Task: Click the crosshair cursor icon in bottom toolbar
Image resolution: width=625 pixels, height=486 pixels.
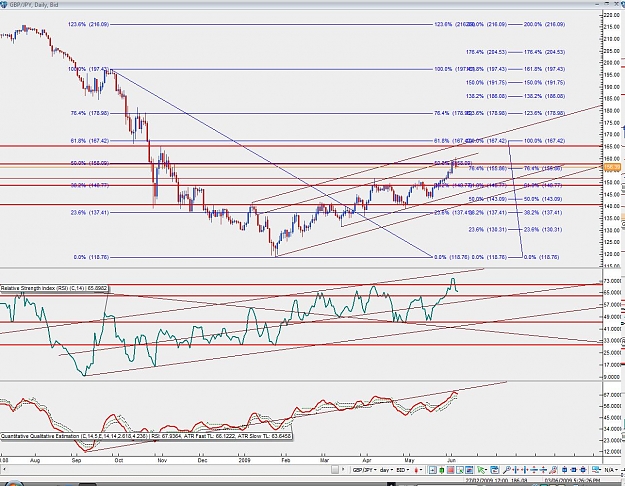Action: (x=432, y=470)
